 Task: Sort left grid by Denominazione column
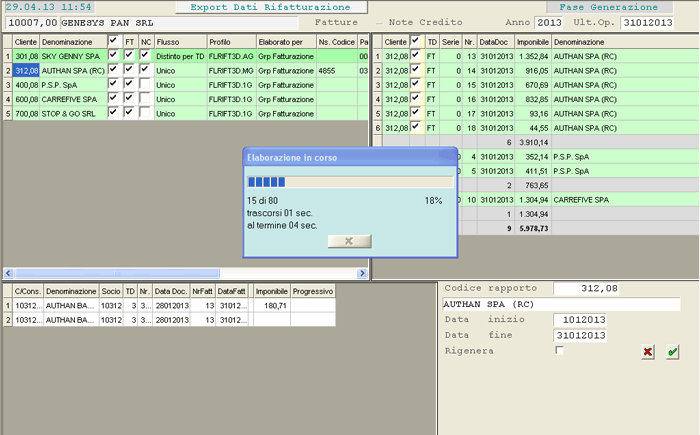[73, 42]
